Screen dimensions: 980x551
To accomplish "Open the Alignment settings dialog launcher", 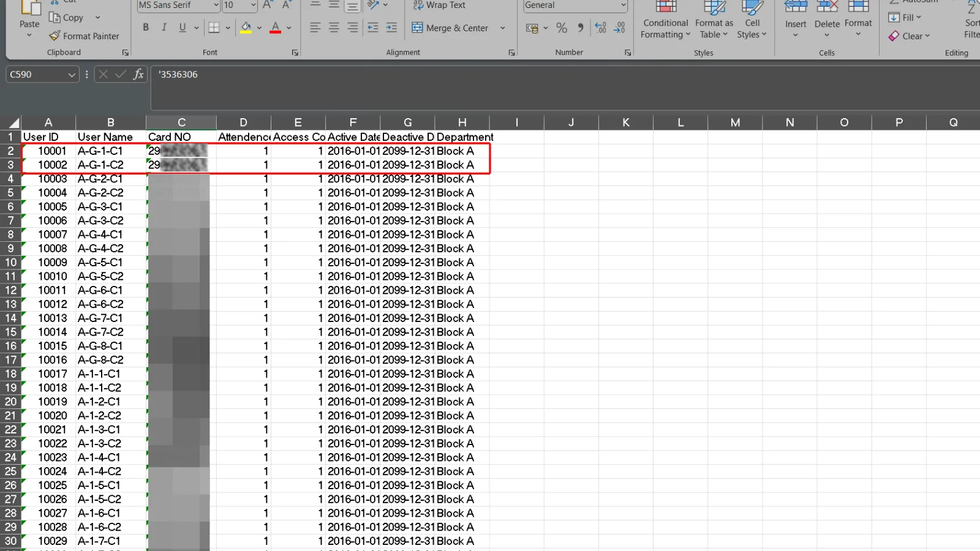I will (x=512, y=53).
